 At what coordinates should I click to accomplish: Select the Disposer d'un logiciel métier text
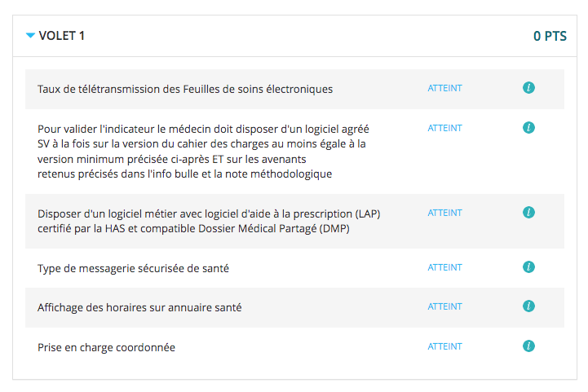point(209,221)
